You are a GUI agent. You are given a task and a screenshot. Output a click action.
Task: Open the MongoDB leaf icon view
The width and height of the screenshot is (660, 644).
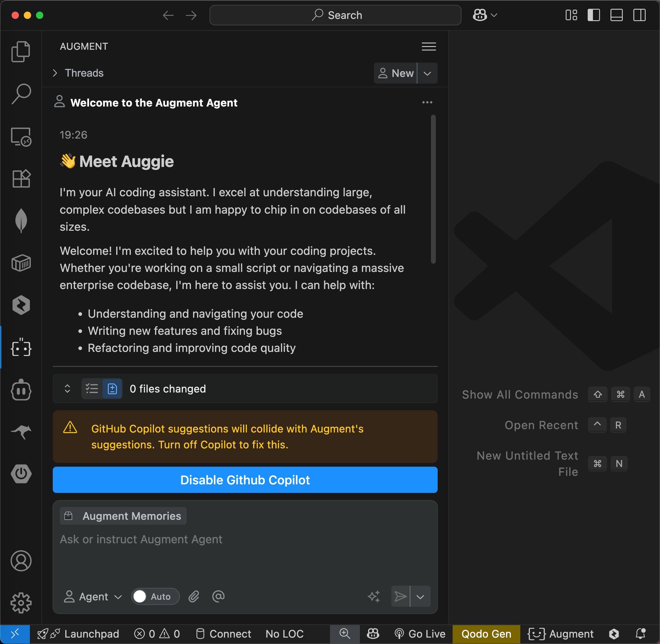[21, 221]
